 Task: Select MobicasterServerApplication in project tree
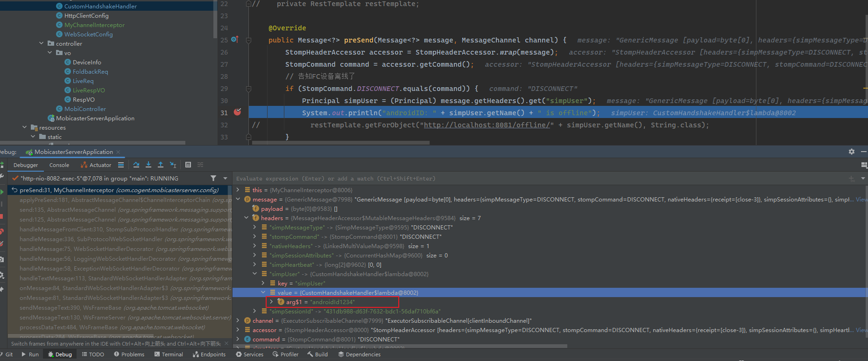(x=95, y=118)
